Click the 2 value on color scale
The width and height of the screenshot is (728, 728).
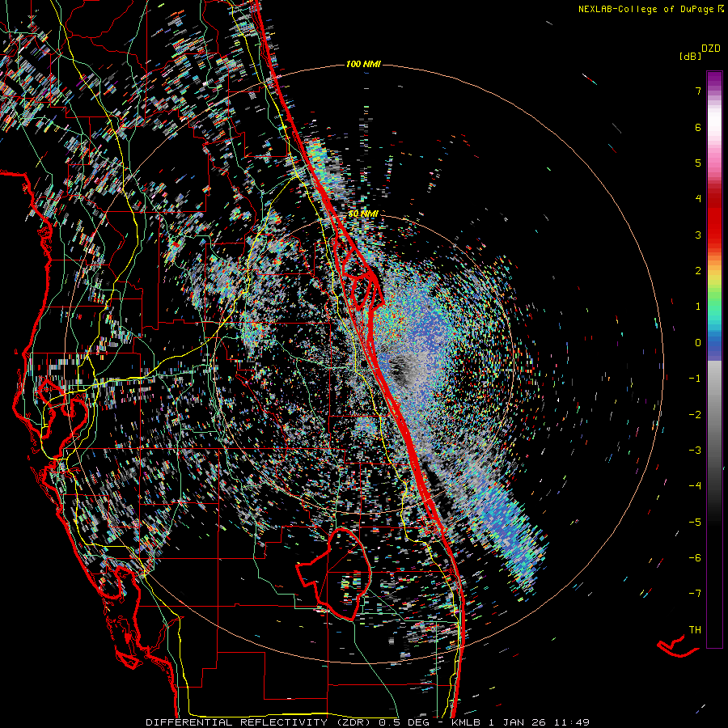point(698,271)
